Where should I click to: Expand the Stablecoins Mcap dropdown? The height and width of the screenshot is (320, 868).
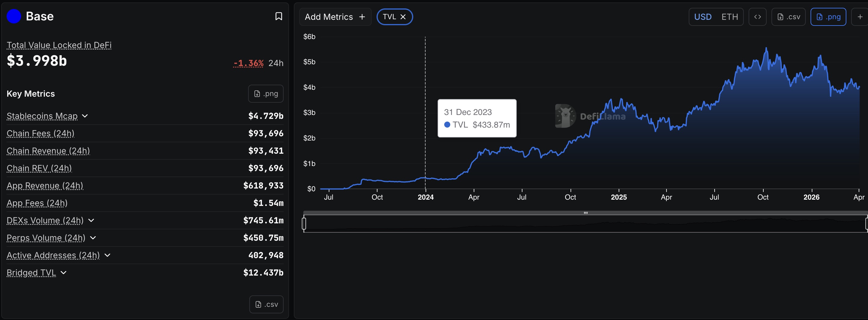pyautogui.click(x=85, y=116)
